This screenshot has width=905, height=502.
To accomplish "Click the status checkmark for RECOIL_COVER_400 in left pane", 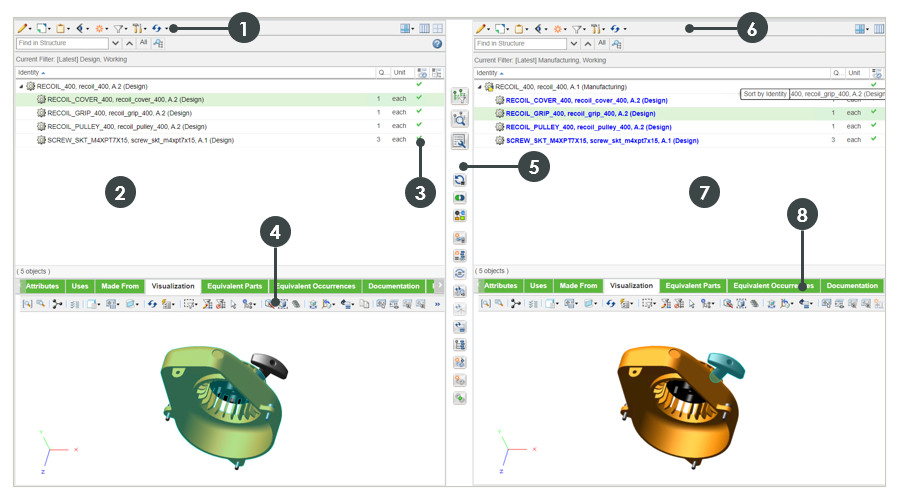I will [x=420, y=98].
